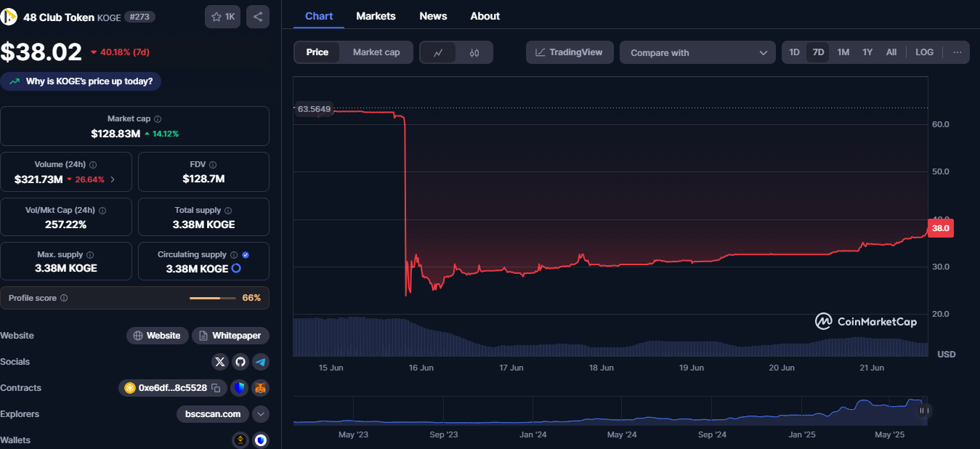Image resolution: width=980 pixels, height=449 pixels.
Task: Click the $38.02 price heading
Action: [x=41, y=52]
